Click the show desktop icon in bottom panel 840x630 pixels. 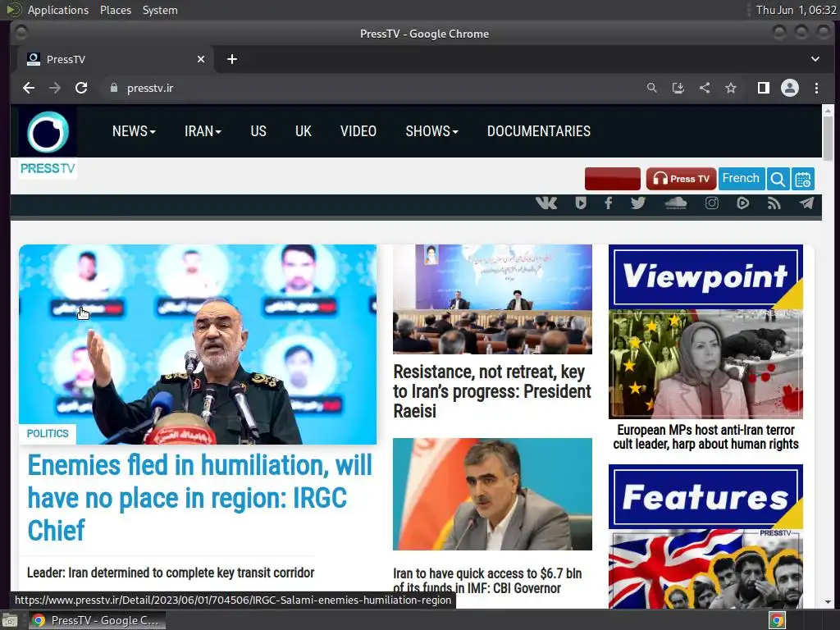(9, 620)
